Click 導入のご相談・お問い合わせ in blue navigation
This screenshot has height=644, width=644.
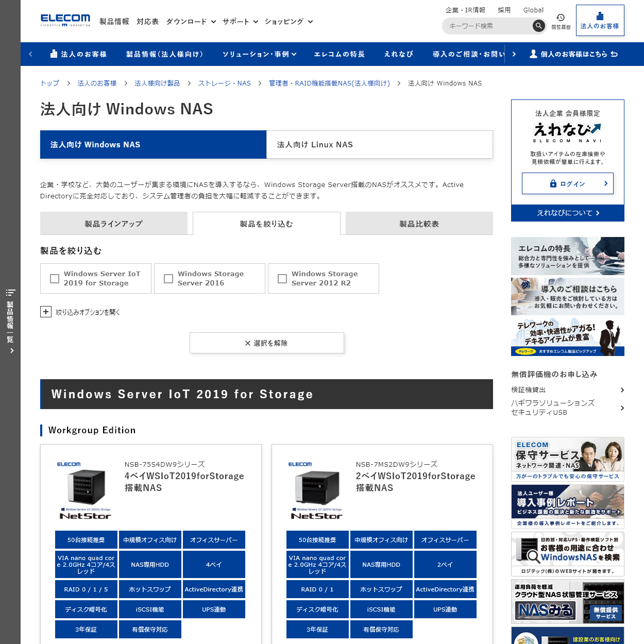pyautogui.click(x=468, y=54)
